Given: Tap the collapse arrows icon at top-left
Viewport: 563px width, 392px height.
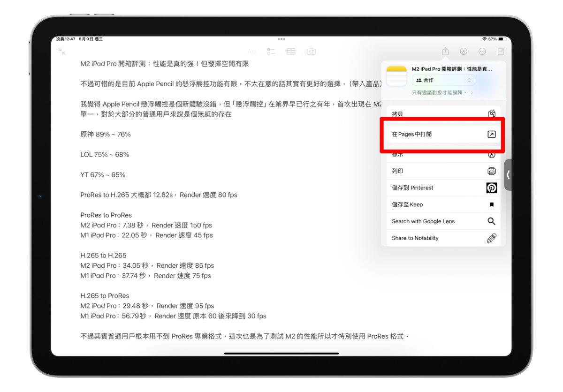Looking at the screenshot, I should (x=61, y=52).
